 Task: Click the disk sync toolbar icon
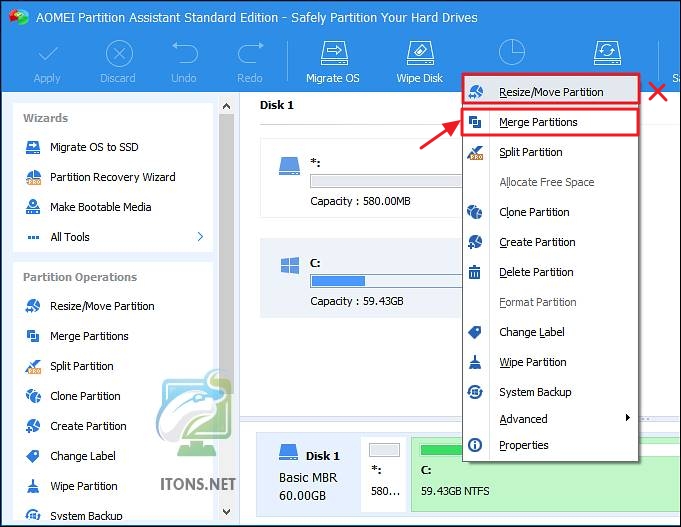(x=607, y=53)
